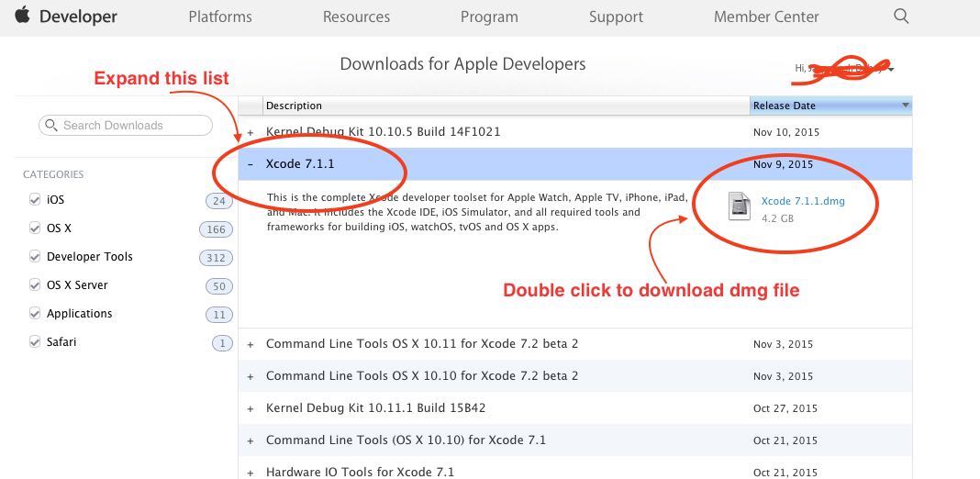Open the Program menu
This screenshot has width=980, height=479.
[x=489, y=17]
